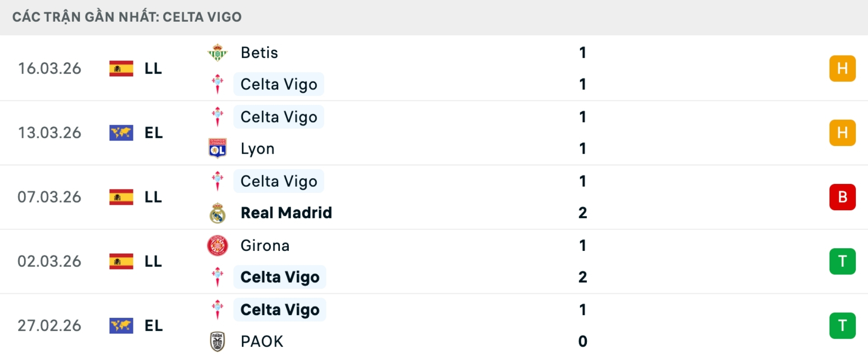
Task: Click the Lyon club crest icon
Action: [x=217, y=148]
